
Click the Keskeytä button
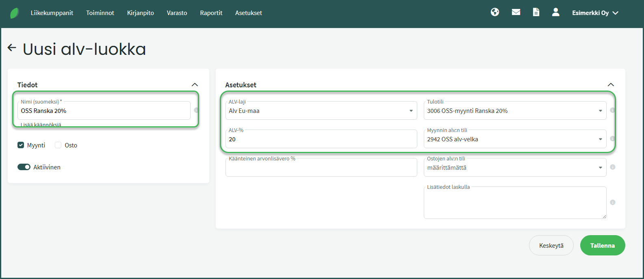[551, 245]
